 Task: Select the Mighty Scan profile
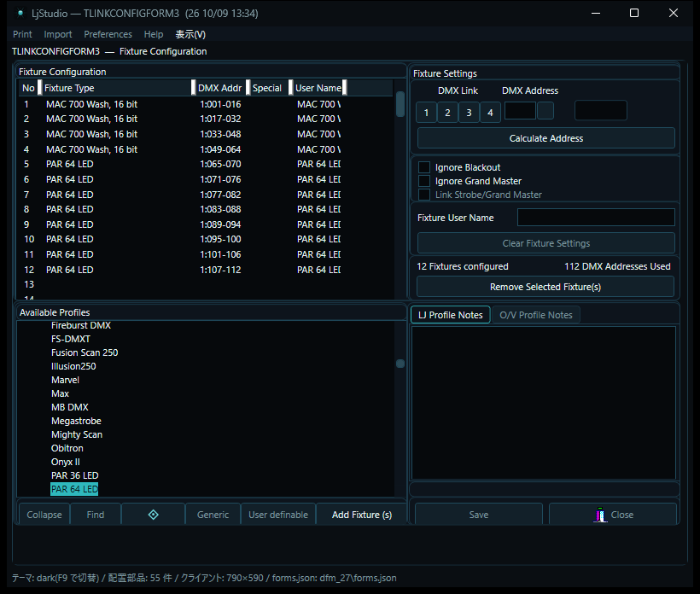click(x=77, y=434)
